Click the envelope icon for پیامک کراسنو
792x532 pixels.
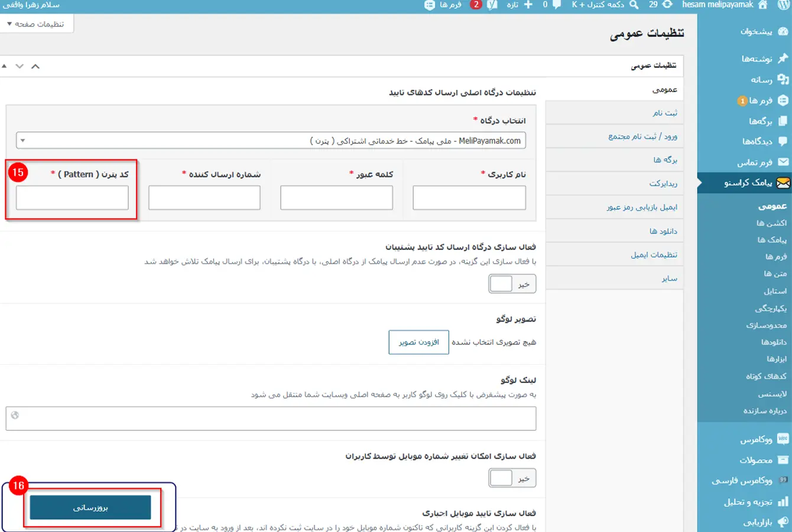coord(783,183)
